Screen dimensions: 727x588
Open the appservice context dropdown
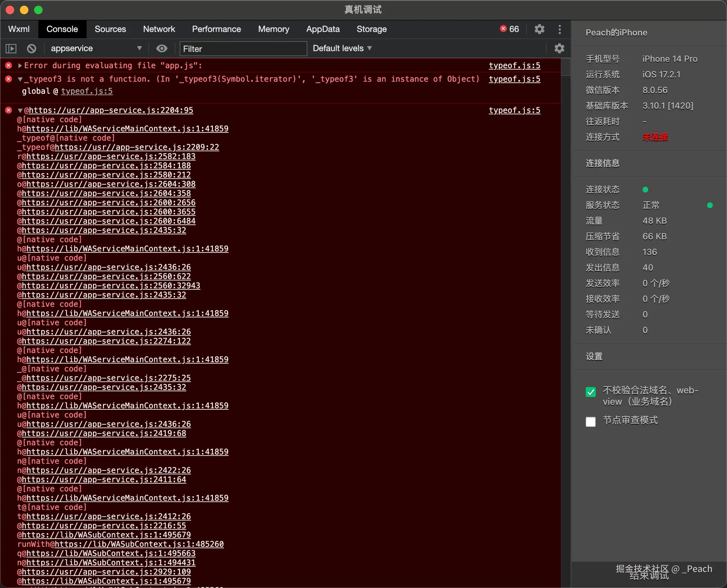click(x=96, y=48)
